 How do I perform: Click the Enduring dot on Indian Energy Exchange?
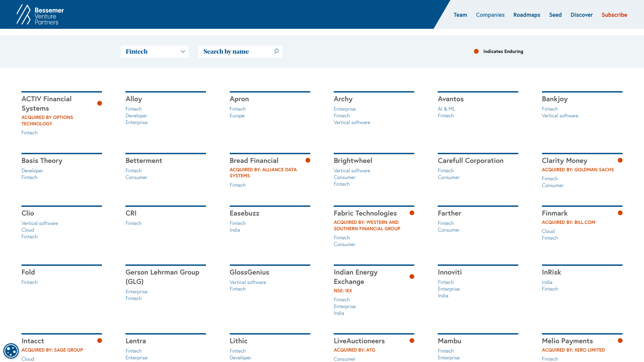pyautogui.click(x=412, y=277)
